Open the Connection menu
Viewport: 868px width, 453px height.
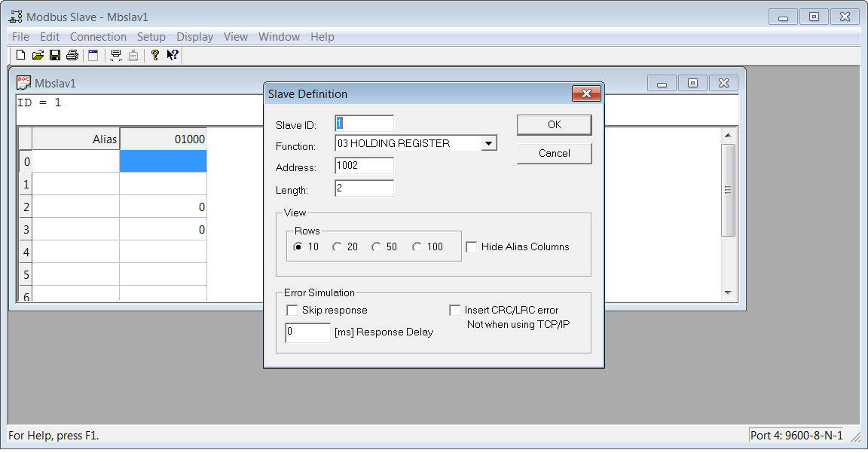(98, 36)
